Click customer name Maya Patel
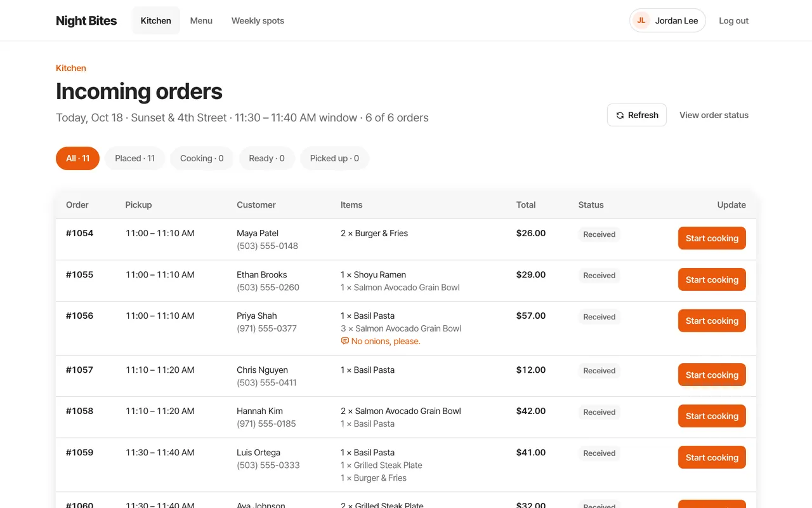Image resolution: width=812 pixels, height=508 pixels. click(258, 233)
